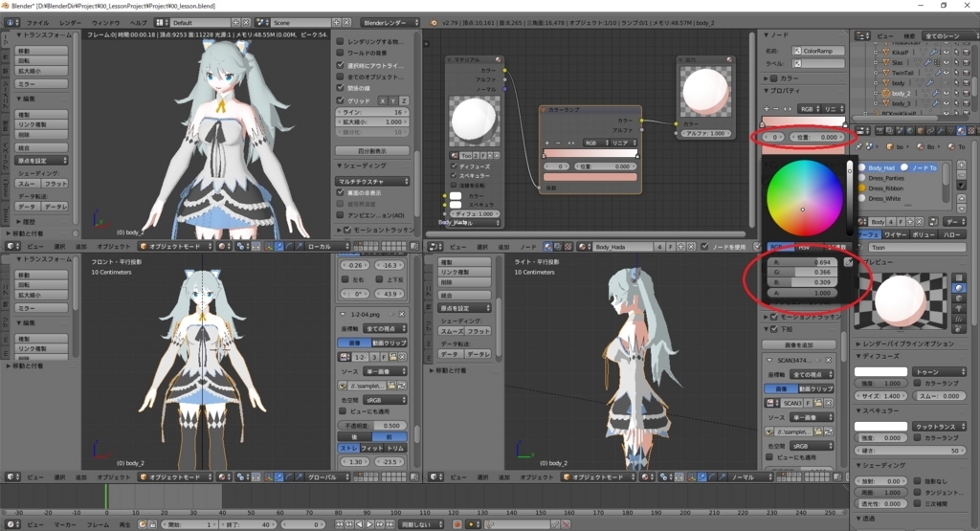Open the リニア interpolation dropdown on カラーランプ node
980x531 pixels.
(x=622, y=144)
